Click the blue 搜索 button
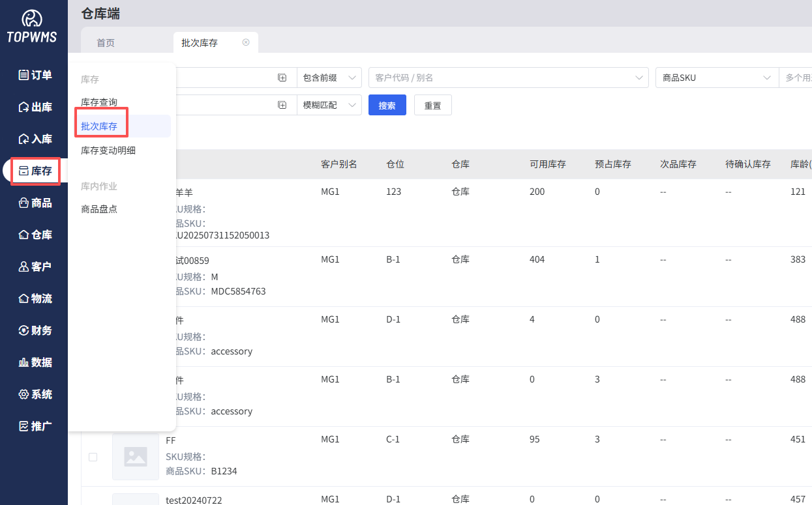This screenshot has height=505, width=812. coord(387,105)
